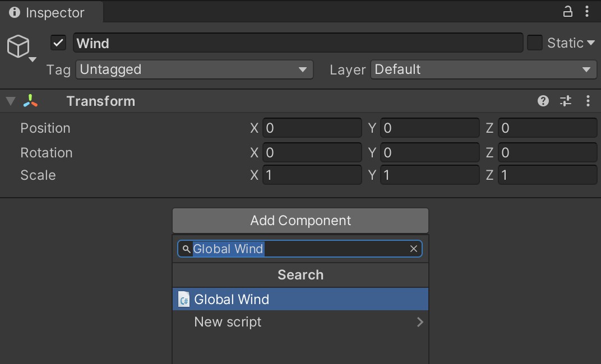Open the Transform context menu kebab icon

(588, 101)
